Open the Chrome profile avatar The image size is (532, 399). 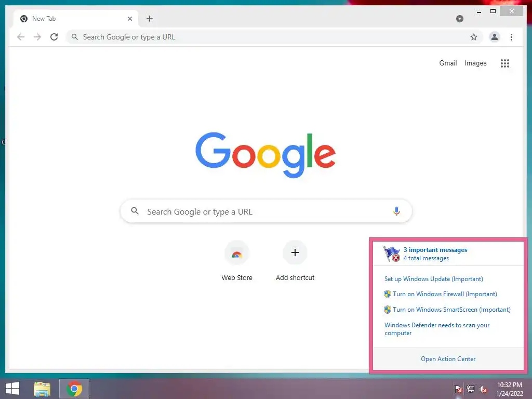coord(495,37)
